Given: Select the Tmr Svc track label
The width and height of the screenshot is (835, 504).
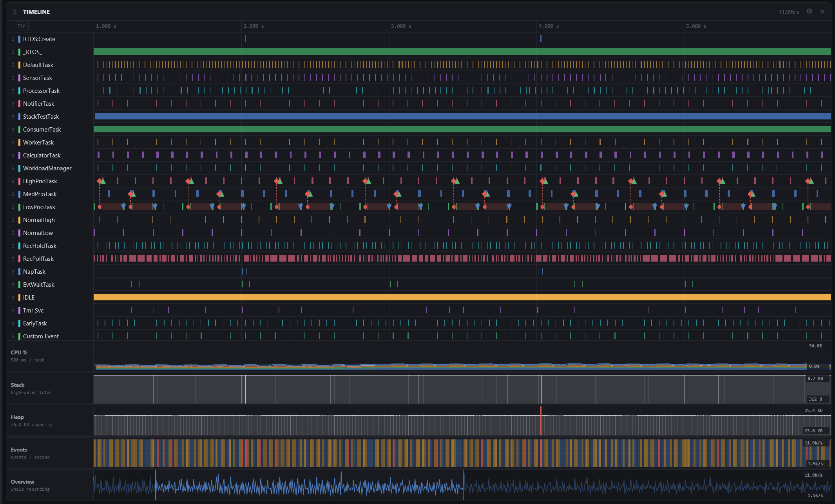Looking at the screenshot, I should [33, 311].
